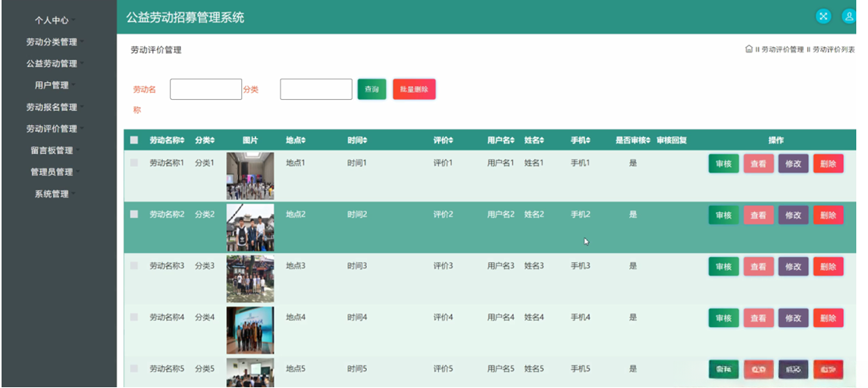Viewport: 868px width, 388px height.
Task: Check the checkbox for 劳动名称5 row
Action: pos(134,368)
